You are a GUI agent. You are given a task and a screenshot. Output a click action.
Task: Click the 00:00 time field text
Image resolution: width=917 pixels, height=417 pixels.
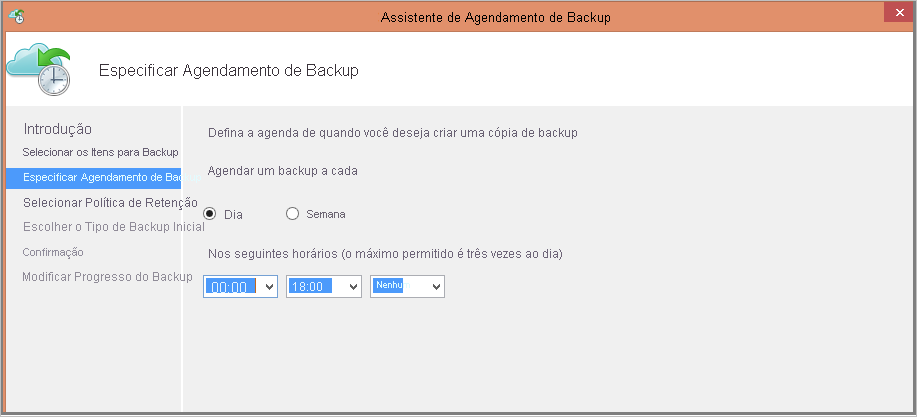(230, 287)
